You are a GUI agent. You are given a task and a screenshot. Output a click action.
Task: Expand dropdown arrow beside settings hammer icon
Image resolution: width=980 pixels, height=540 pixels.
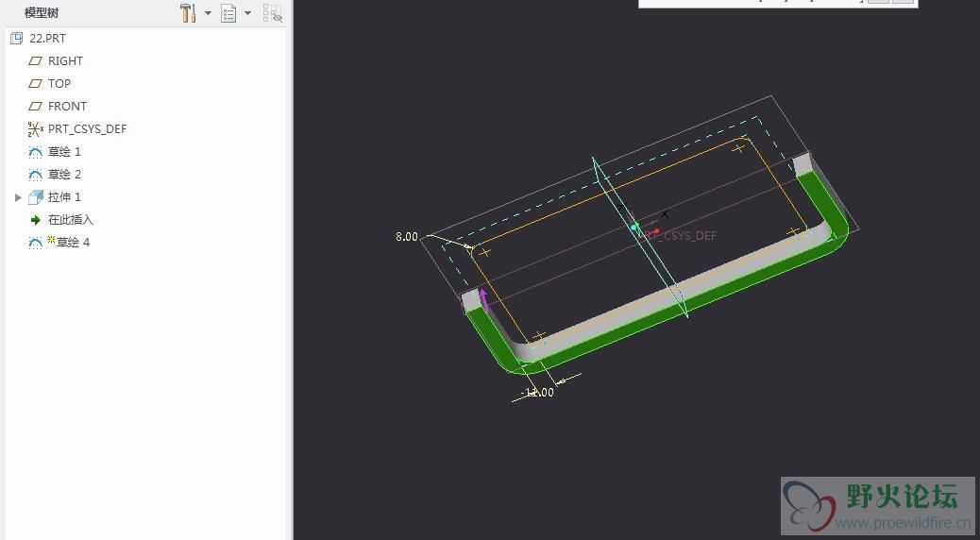click(208, 13)
